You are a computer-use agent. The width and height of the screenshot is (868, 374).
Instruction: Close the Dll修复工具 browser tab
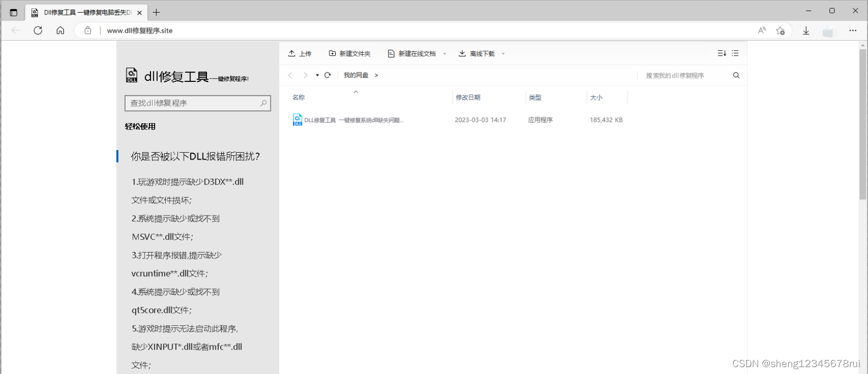(x=139, y=13)
